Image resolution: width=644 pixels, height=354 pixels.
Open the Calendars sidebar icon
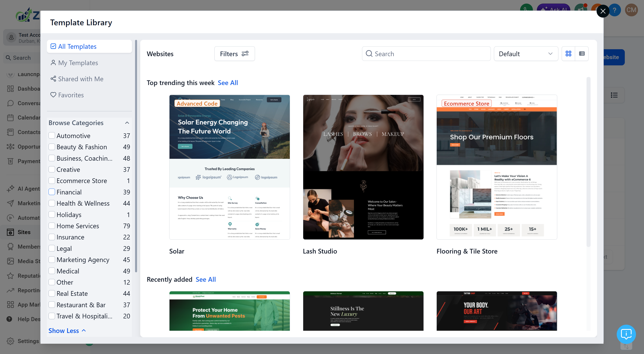coord(10,117)
